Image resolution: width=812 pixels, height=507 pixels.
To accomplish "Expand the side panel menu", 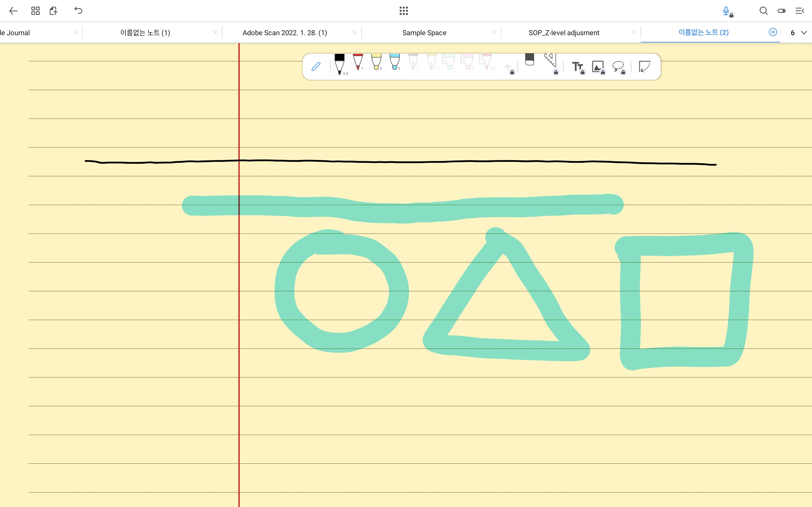I will click(x=800, y=11).
